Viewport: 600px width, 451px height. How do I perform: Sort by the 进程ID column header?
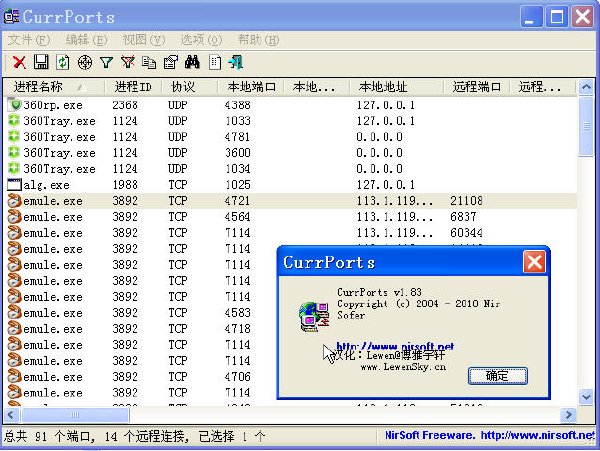coord(133,87)
